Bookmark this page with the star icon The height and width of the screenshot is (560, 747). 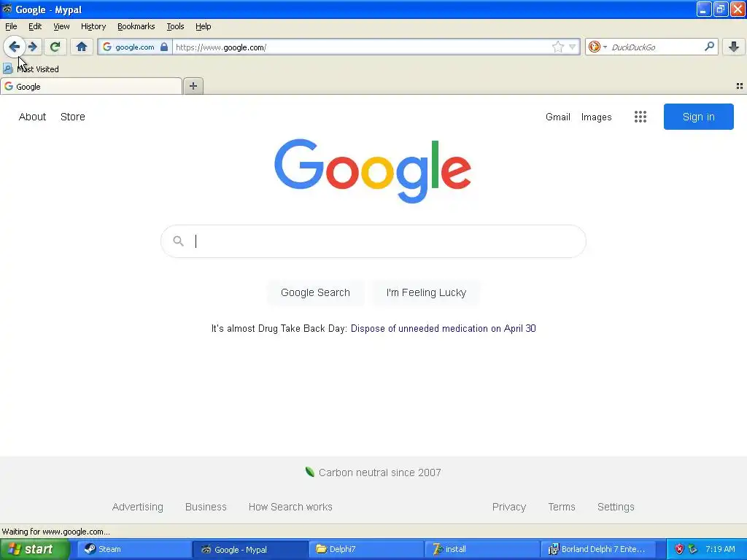pyautogui.click(x=558, y=47)
